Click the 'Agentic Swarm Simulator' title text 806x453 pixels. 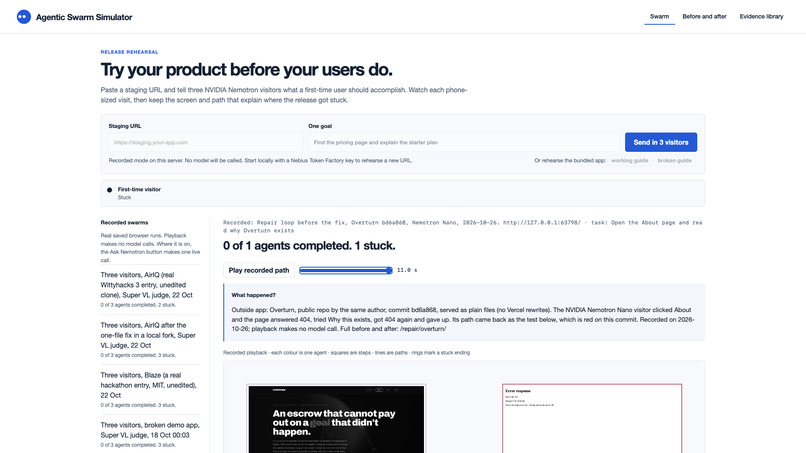(84, 17)
